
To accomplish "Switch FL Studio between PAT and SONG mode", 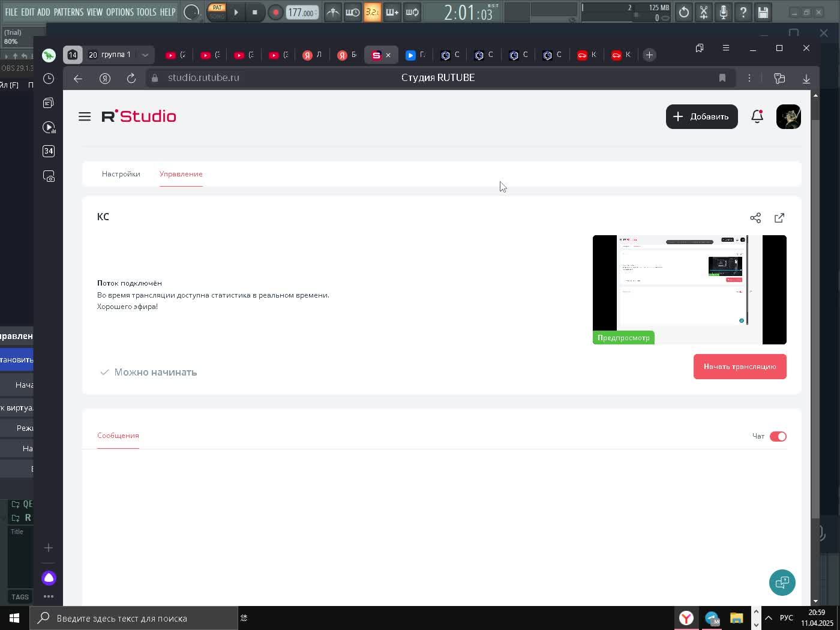I will click(x=217, y=12).
